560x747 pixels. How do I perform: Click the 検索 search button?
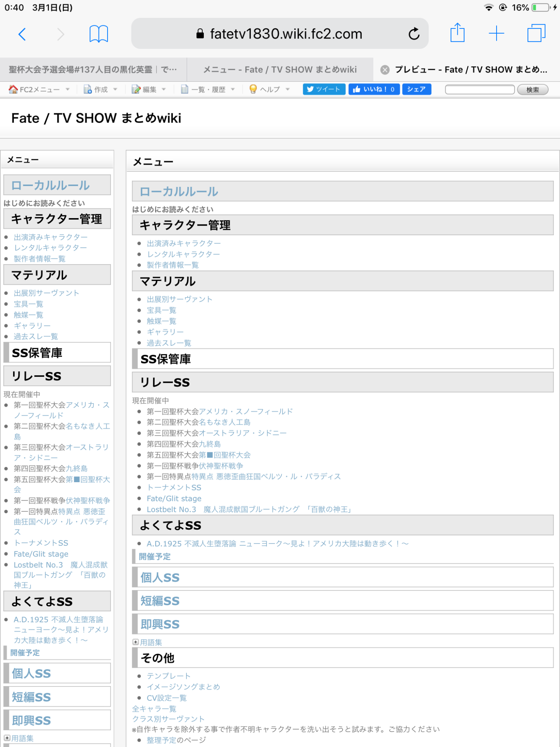pos(532,90)
